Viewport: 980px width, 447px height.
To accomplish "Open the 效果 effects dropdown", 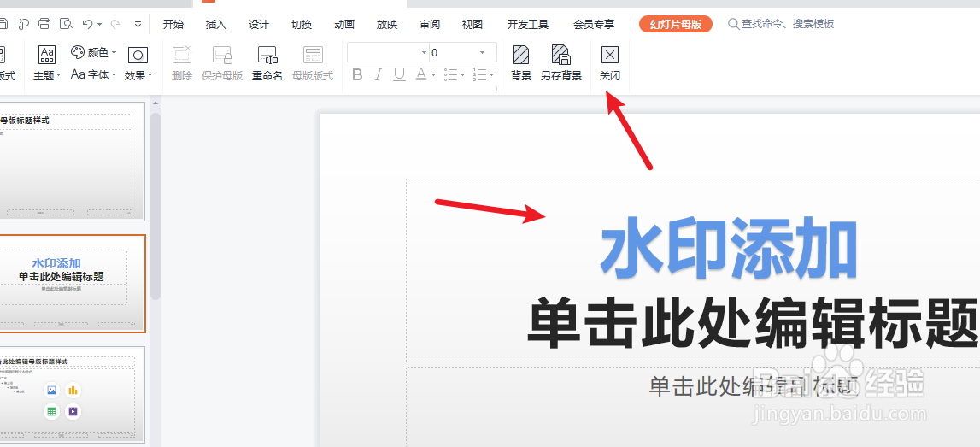I will (x=138, y=62).
